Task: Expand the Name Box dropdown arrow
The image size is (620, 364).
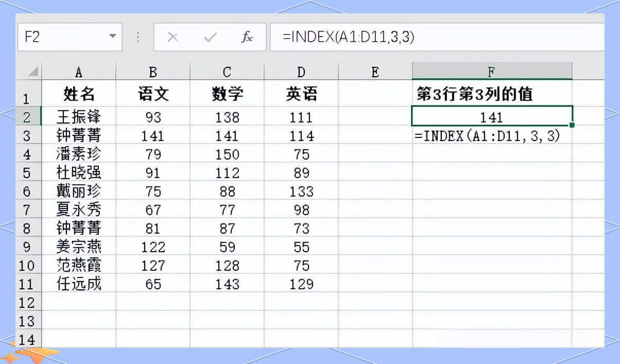Action: [112, 37]
